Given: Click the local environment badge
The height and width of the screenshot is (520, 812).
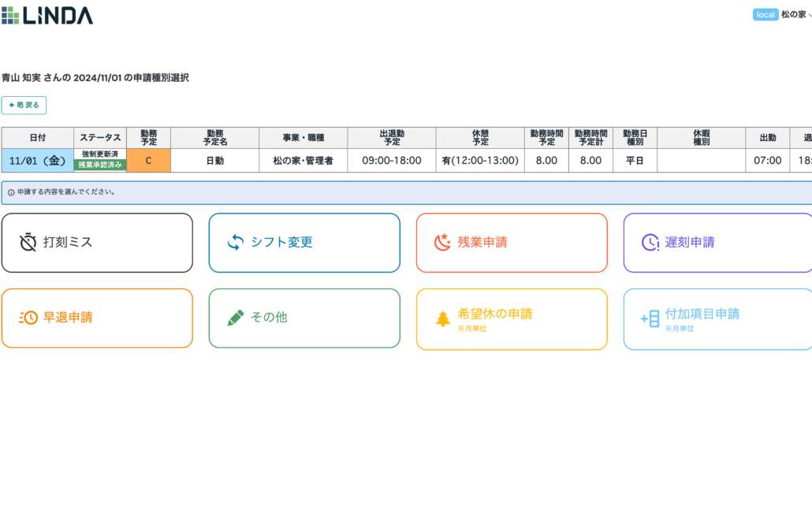Looking at the screenshot, I should 765,14.
